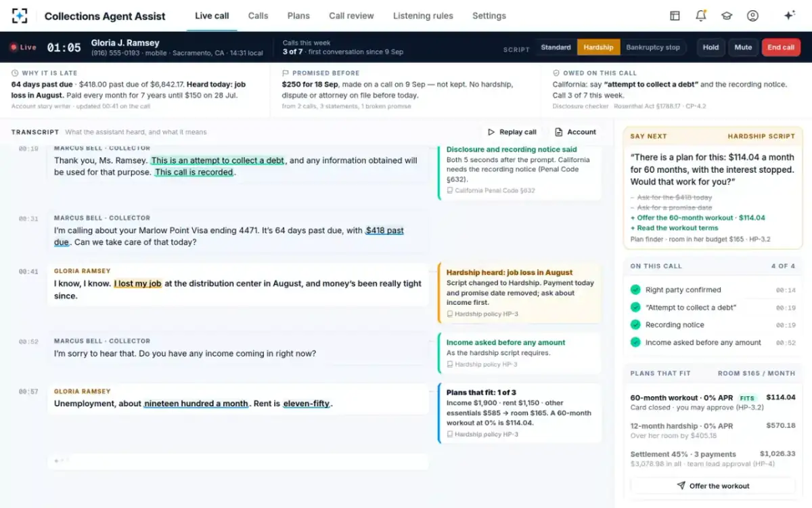Click underlined "nineteen hundred a month" phrase
The width and height of the screenshot is (812, 508).
click(196, 404)
